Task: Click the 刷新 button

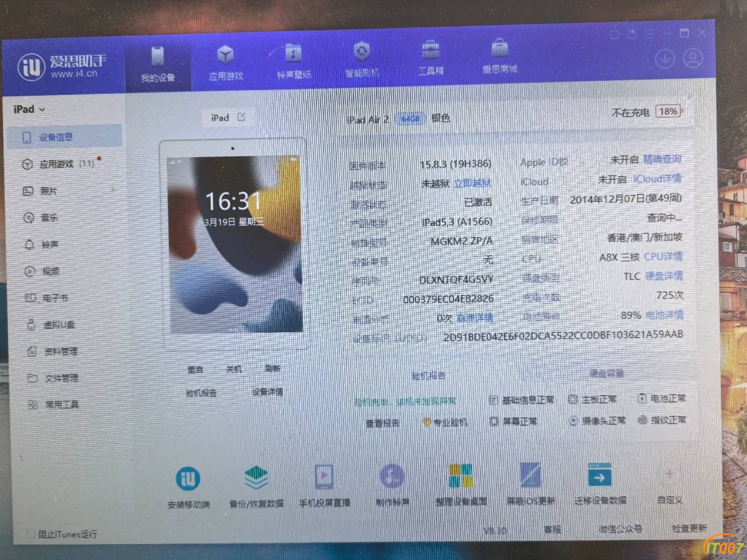Action: [273, 368]
